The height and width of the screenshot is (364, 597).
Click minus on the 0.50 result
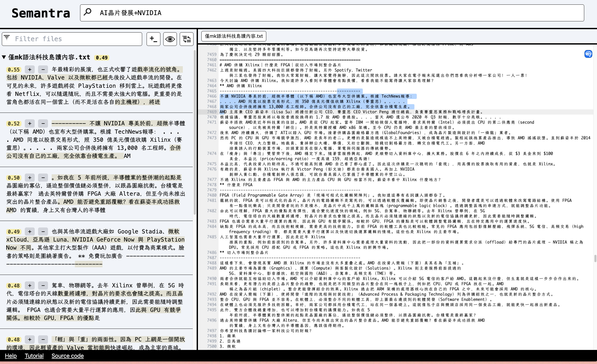(x=43, y=178)
